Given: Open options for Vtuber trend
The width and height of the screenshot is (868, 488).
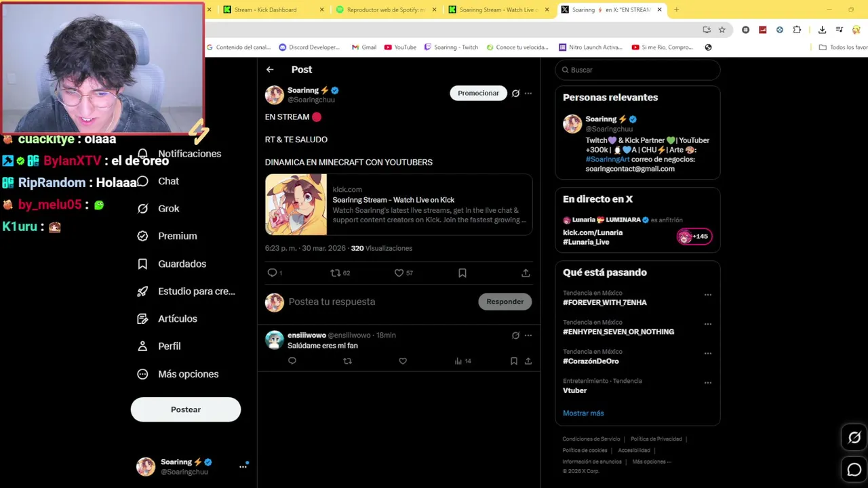Looking at the screenshot, I should [708, 382].
